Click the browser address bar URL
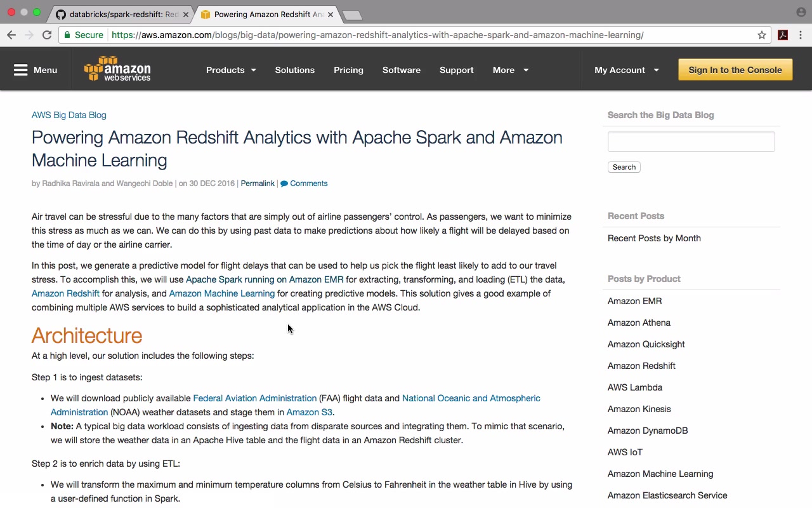The image size is (812, 508). click(x=377, y=35)
